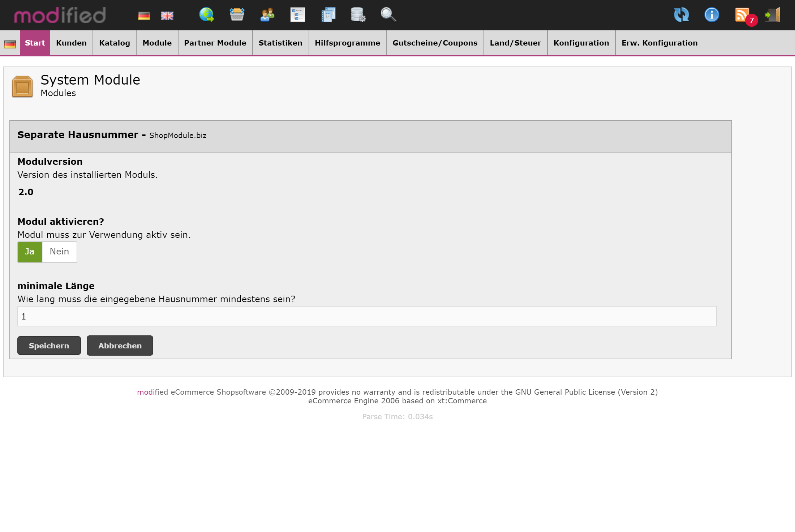The image size is (795, 532).
Task: Expand the Gutscheine/Coupons menu
Action: [435, 43]
